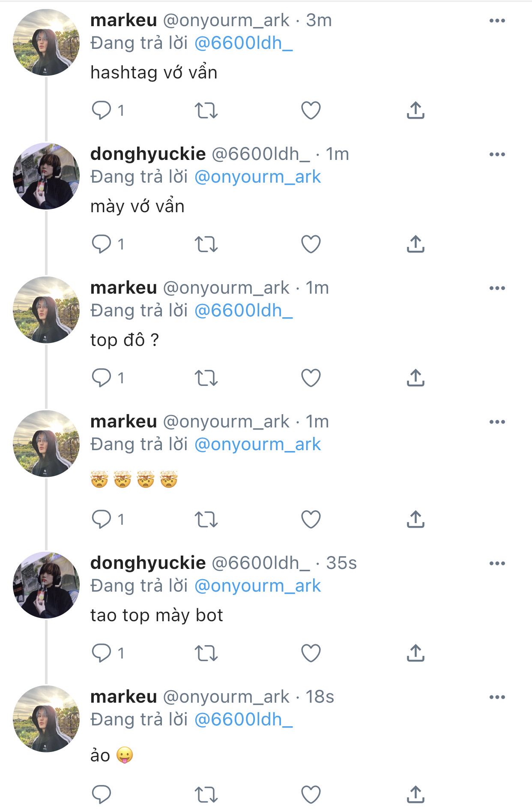Retweet the "tao top mày bot" tweet
This screenshot has height=812, width=532.
pos(206,653)
